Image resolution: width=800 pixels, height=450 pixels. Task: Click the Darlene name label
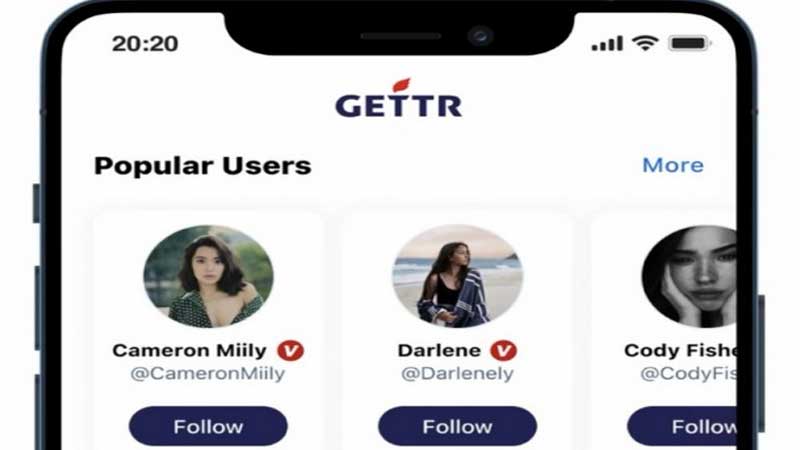pos(439,351)
